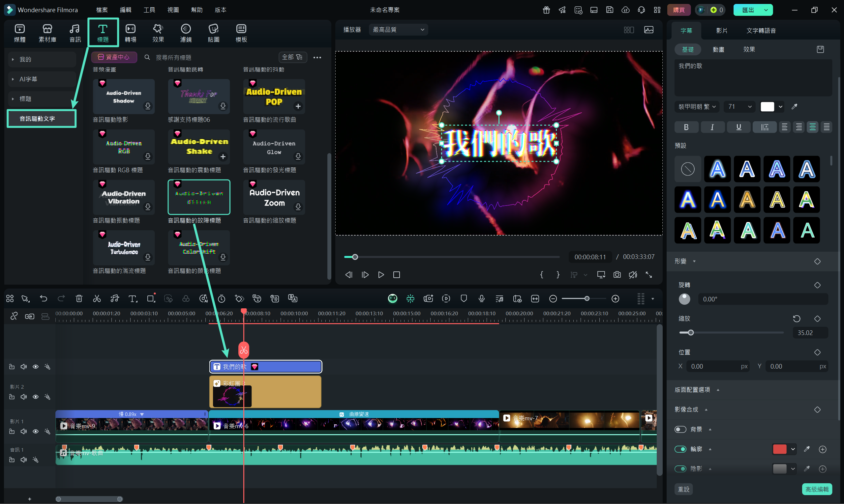Click the 高級編輯 advanced edit button
Viewport: 844px width, 504px height.
pos(817,489)
